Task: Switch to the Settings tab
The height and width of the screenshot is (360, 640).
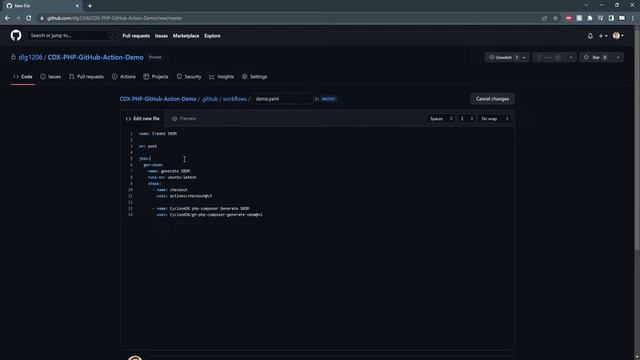Action: [254, 77]
